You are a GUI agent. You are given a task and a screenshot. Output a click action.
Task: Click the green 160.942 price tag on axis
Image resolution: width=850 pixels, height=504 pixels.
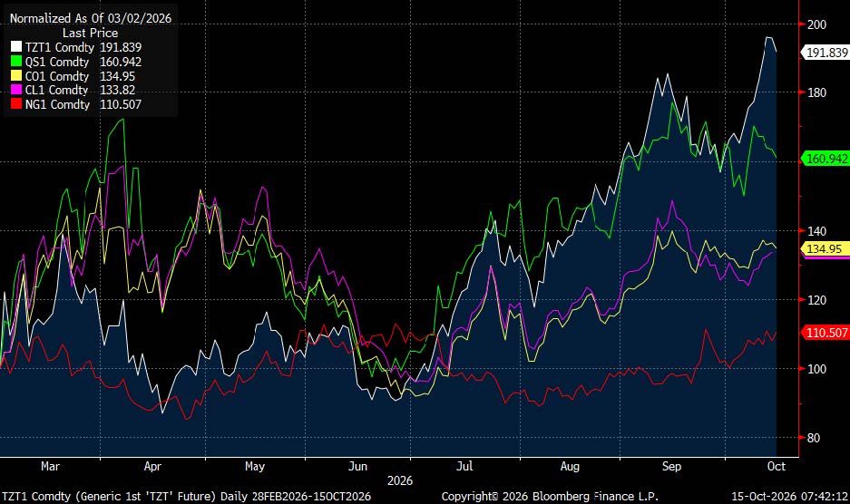tap(826, 159)
